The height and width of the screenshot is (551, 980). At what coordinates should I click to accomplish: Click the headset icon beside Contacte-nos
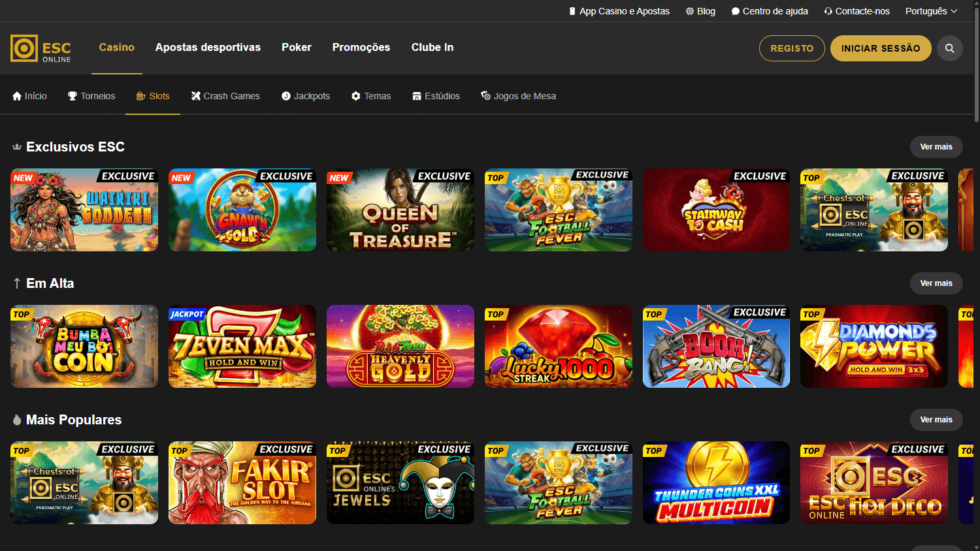tap(828, 11)
